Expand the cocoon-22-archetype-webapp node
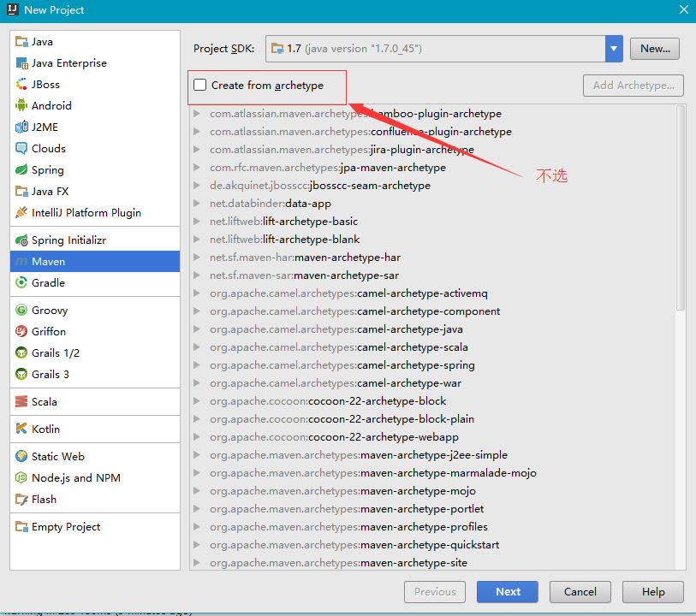The width and height of the screenshot is (696, 616). [x=197, y=437]
